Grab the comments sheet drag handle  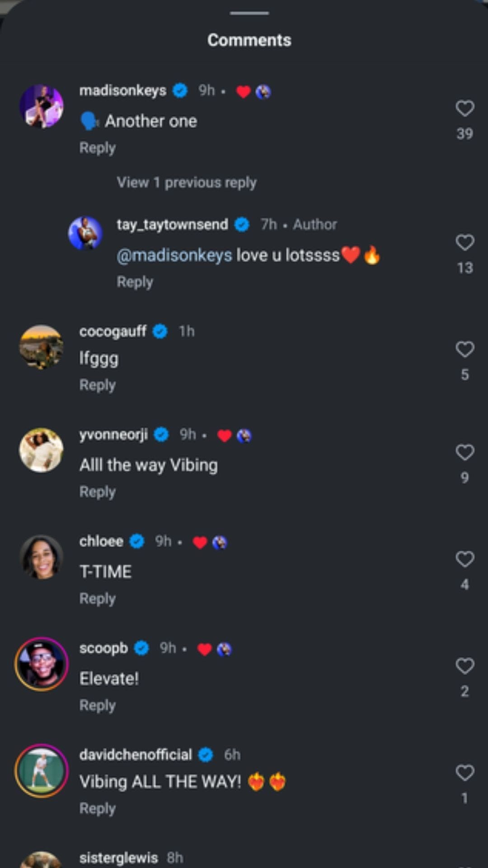(249, 13)
